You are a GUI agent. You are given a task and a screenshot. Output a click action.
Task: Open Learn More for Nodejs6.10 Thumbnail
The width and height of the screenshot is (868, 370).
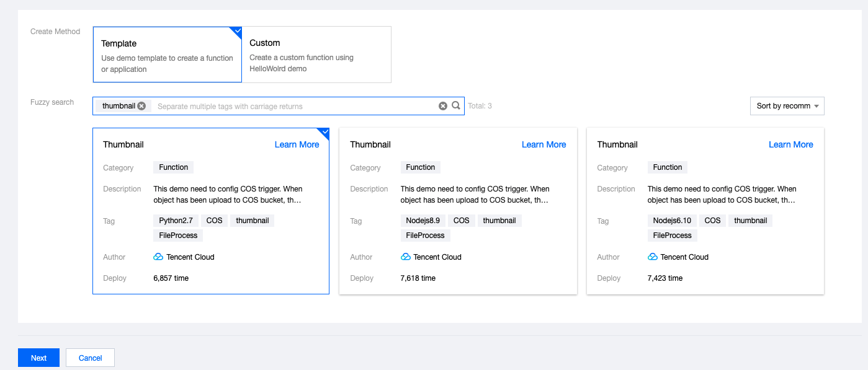790,144
